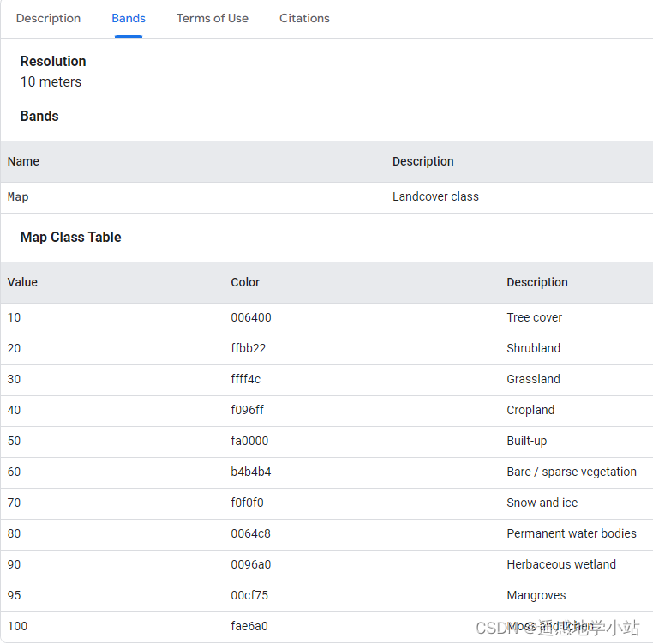The height and width of the screenshot is (644, 653).
Task: Click the Map Class Table heading
Action: [x=71, y=237]
